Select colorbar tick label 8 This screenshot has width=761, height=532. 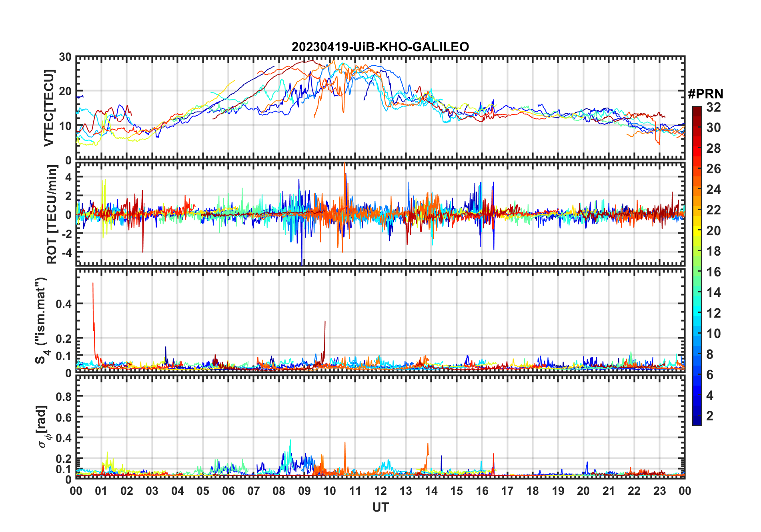point(710,354)
